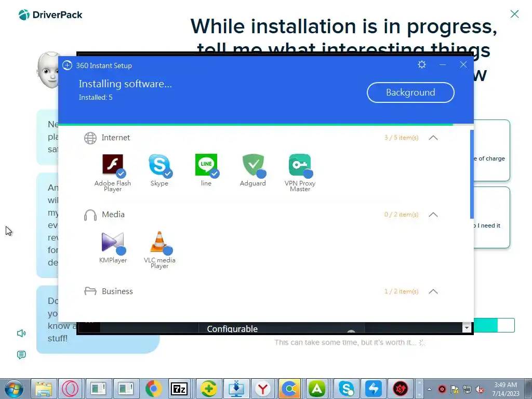This screenshot has height=399, width=532.
Task: Open Google Chrome from taskbar
Action: coord(153,389)
